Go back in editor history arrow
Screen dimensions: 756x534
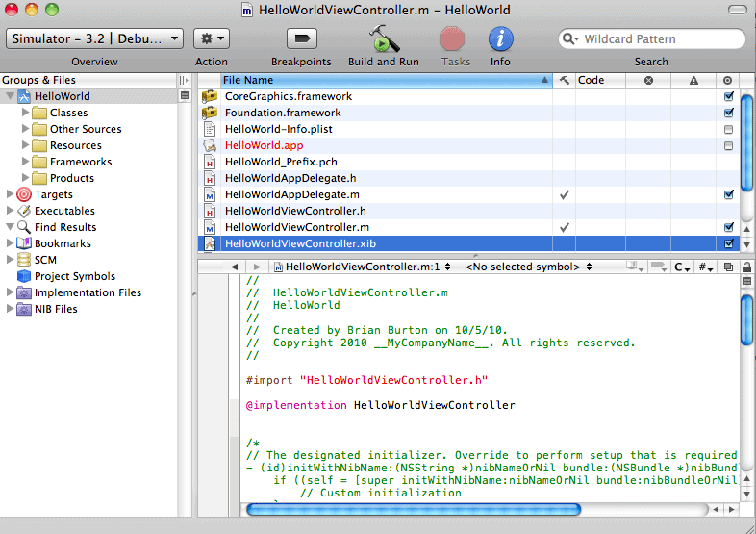(x=235, y=267)
